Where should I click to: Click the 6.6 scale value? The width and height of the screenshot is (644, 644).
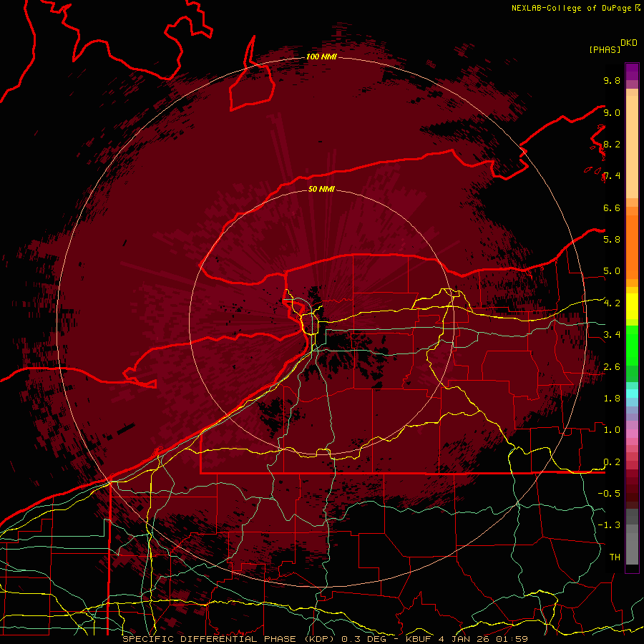click(x=612, y=208)
